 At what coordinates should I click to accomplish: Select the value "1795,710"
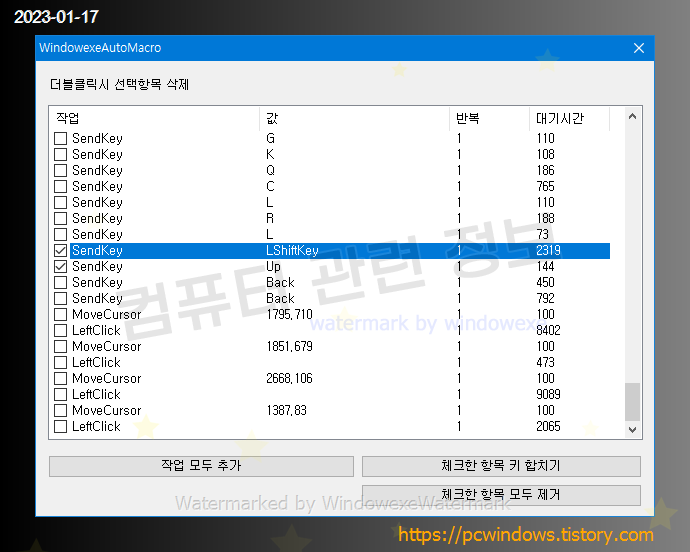click(x=289, y=314)
